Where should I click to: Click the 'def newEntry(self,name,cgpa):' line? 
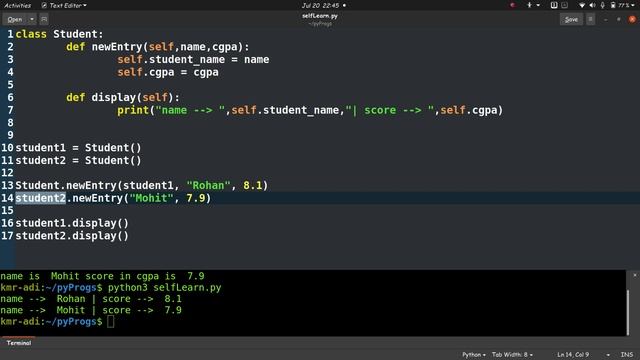click(158, 47)
